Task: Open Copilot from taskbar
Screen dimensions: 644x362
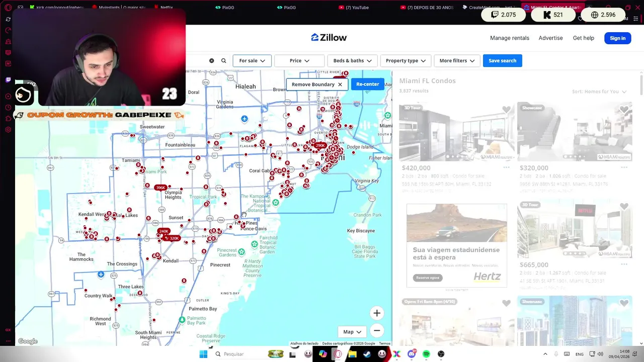Action: point(323,354)
